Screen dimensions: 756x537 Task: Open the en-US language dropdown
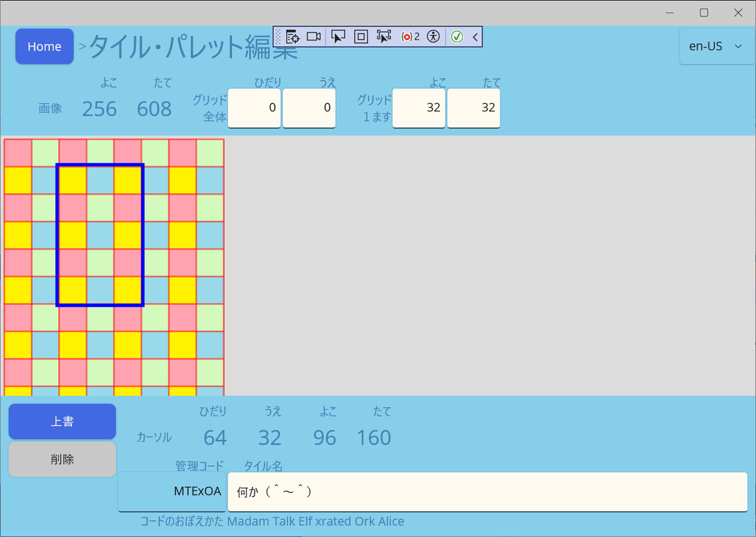[x=717, y=47]
